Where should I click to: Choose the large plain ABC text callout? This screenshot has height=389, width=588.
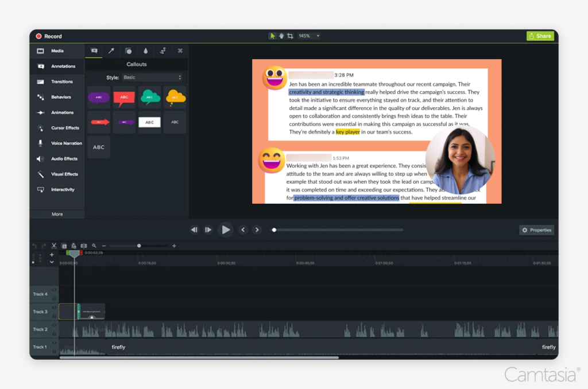click(99, 147)
